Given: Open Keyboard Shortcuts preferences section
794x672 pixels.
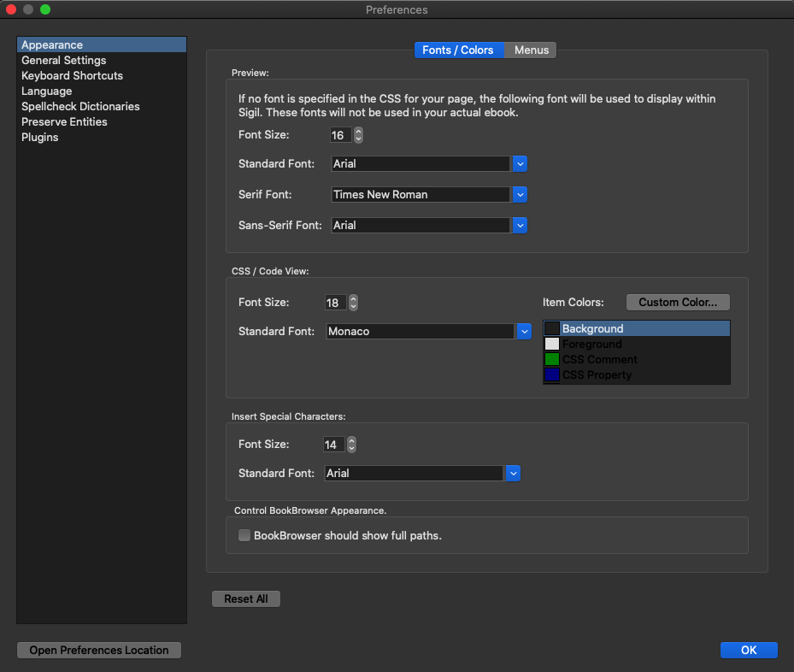Looking at the screenshot, I should tap(72, 76).
